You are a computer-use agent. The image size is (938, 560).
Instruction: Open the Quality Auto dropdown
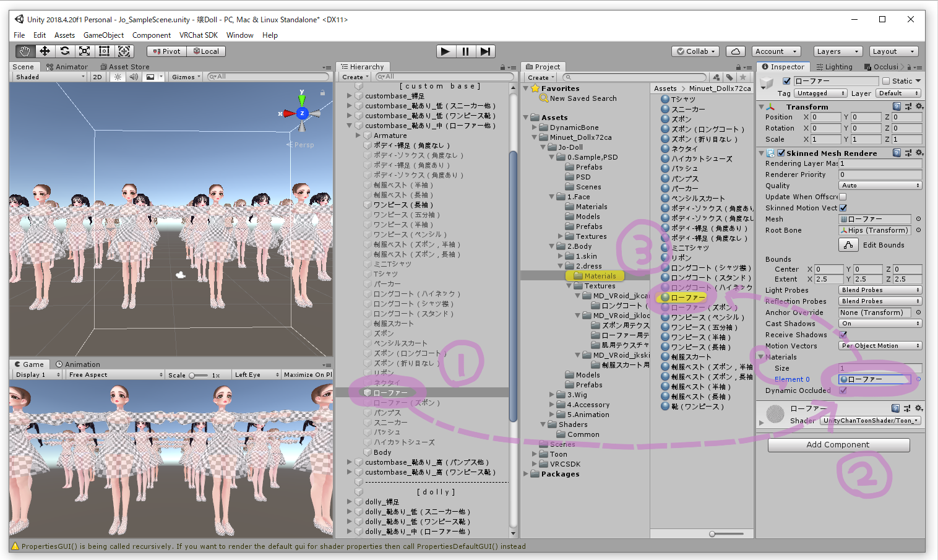tap(880, 186)
